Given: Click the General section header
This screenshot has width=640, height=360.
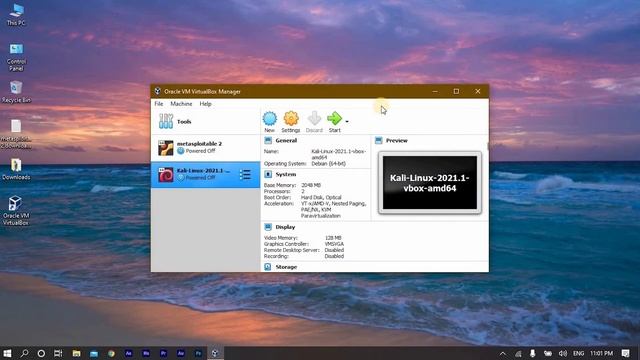Looking at the screenshot, I should [286, 140].
